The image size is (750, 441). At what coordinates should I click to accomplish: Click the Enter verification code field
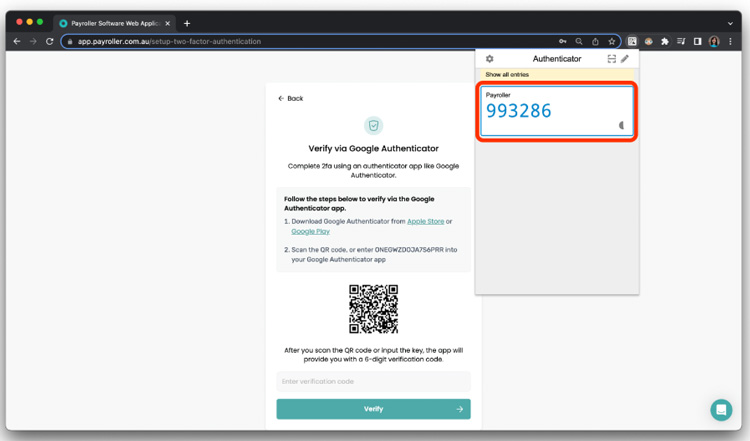tap(373, 381)
